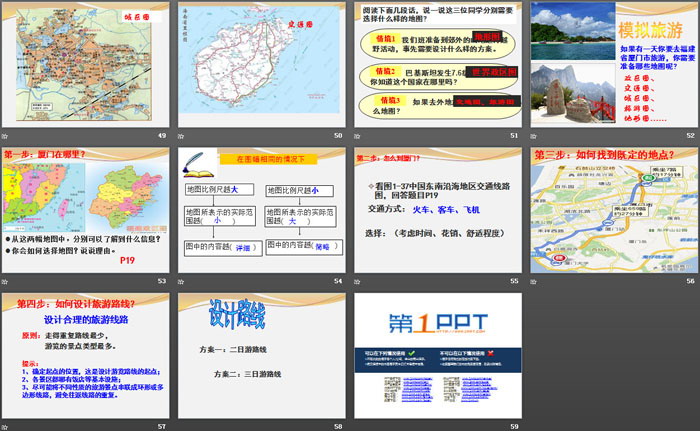The width and height of the screenshot is (700, 431).
Task: Select slide 59 thumbnail with 第1PPT logo
Action: coord(438,356)
